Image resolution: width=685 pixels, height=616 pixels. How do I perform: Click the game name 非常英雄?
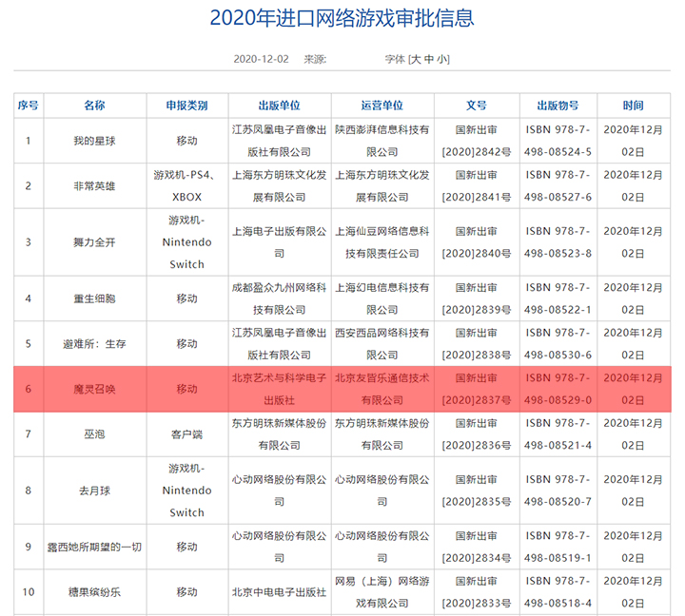(94, 186)
